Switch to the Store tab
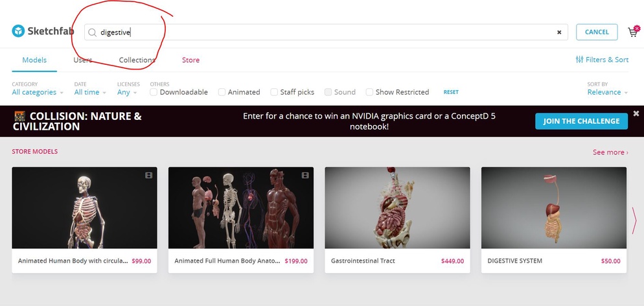Viewport: 644px width, 306px height. (x=190, y=60)
